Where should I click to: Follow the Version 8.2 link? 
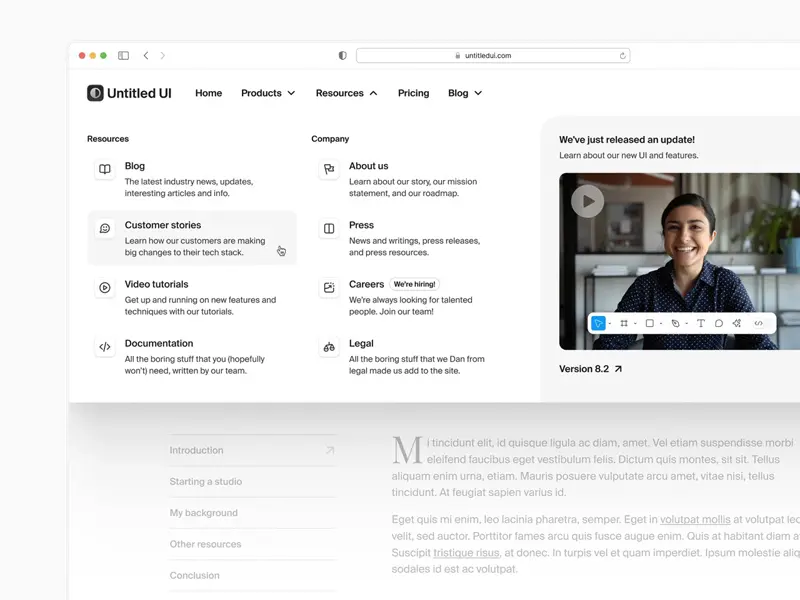(x=588, y=368)
